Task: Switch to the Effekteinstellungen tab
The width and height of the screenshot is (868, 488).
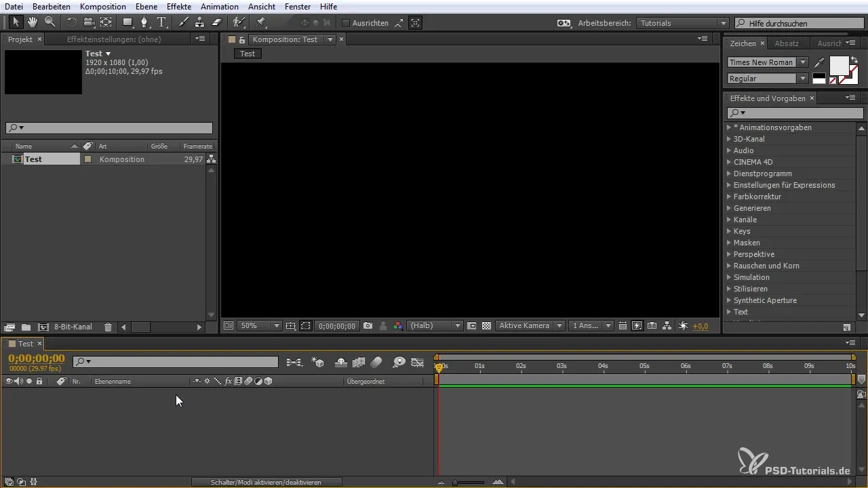Action: point(113,39)
